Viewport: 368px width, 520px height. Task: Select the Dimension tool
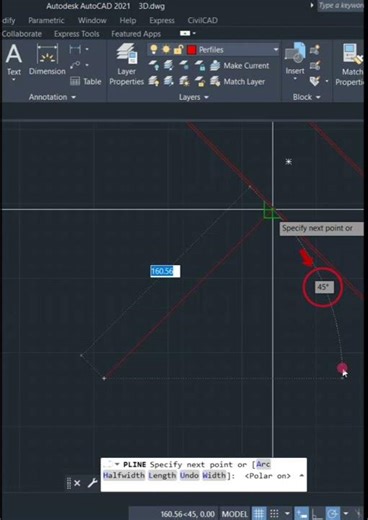tap(47, 59)
